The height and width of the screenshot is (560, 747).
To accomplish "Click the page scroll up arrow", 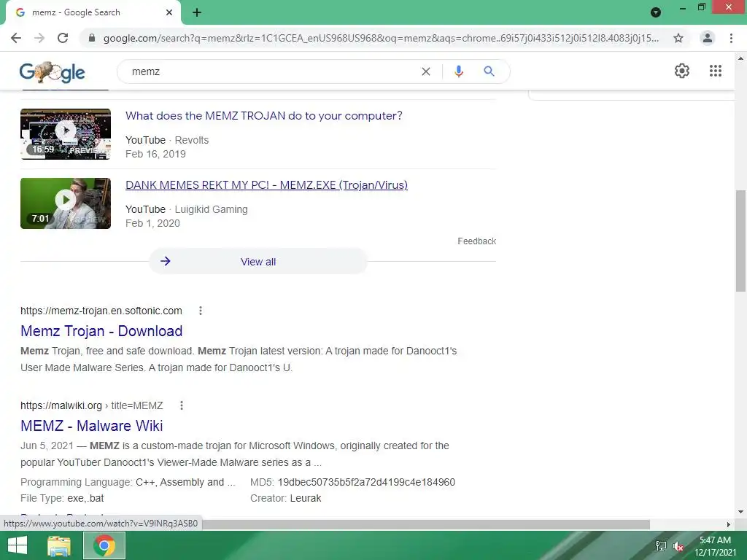I will pyautogui.click(x=740, y=58).
